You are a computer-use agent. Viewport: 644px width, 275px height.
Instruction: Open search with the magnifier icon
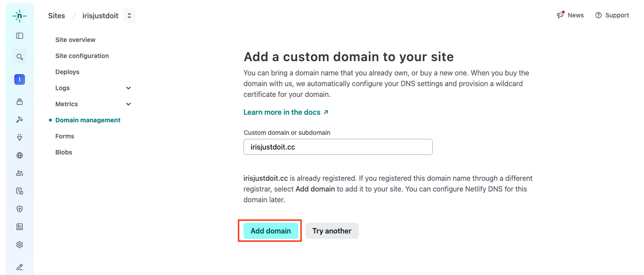(x=20, y=57)
